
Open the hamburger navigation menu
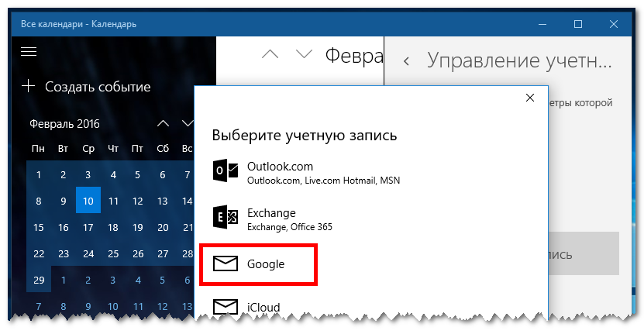(29, 52)
